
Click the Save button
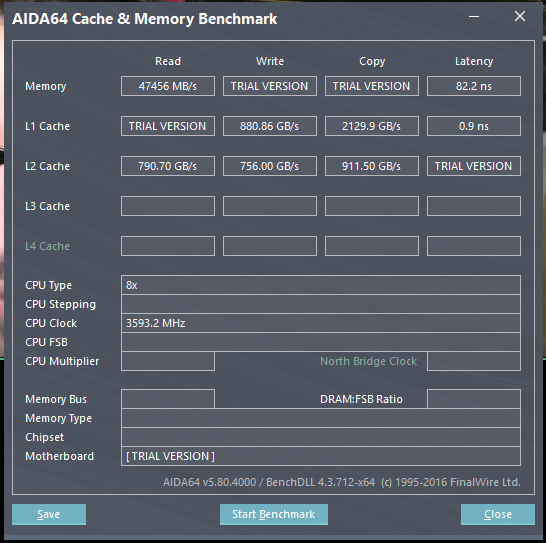pos(49,514)
